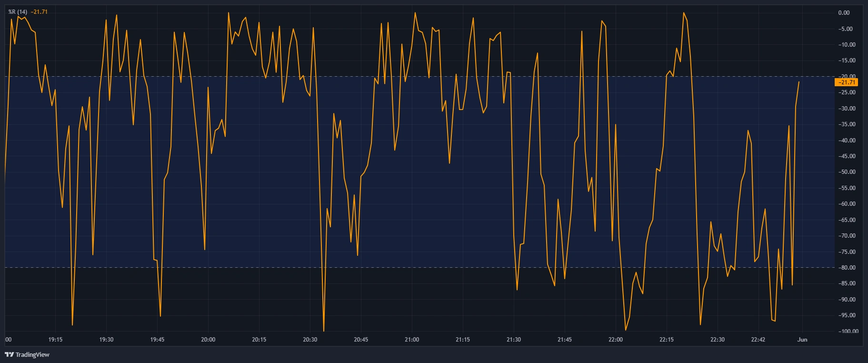868x363 pixels.
Task: Click the Jun date label on axis
Action: (802, 340)
